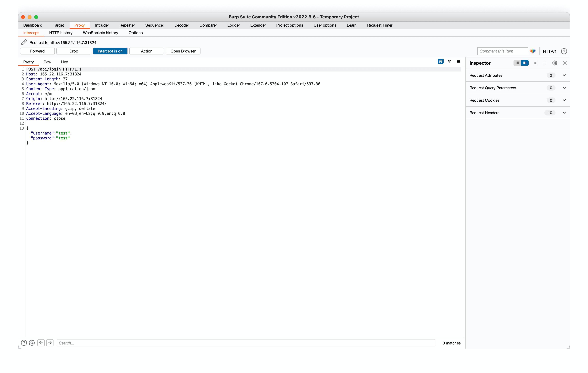Toggle word wrap message icon
588x373 pixels.
pyautogui.click(x=441, y=62)
